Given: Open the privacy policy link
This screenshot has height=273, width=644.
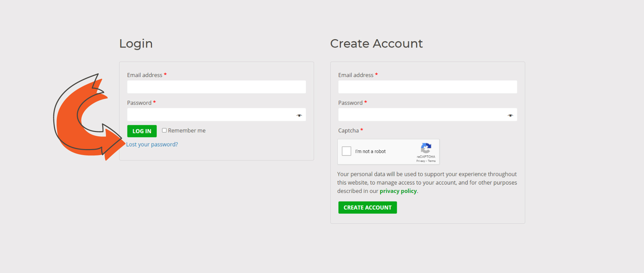Looking at the screenshot, I should tap(398, 191).
